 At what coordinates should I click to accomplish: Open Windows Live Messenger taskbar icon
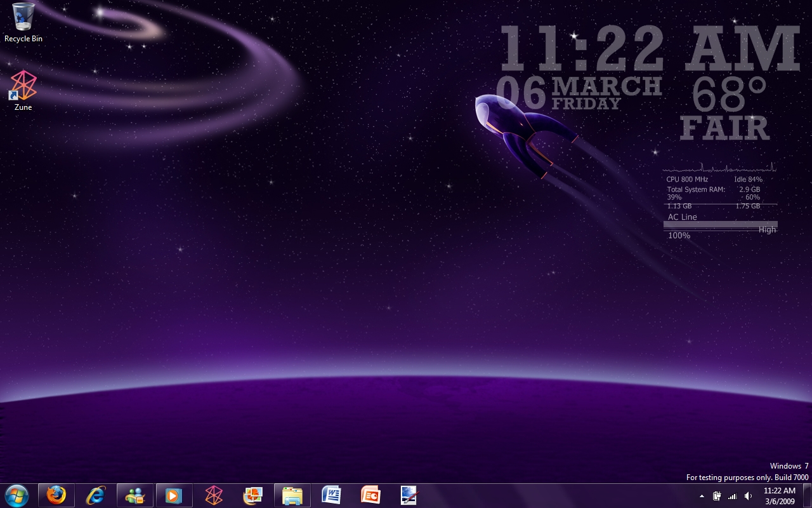(x=135, y=495)
